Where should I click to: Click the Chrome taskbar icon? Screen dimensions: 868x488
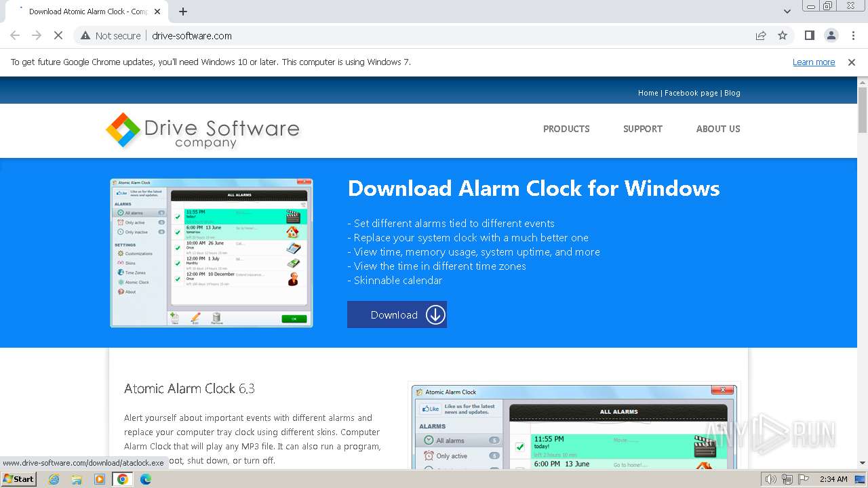click(123, 479)
